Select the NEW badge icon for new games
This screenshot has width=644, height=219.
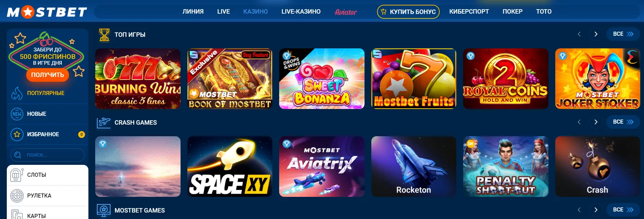17,114
